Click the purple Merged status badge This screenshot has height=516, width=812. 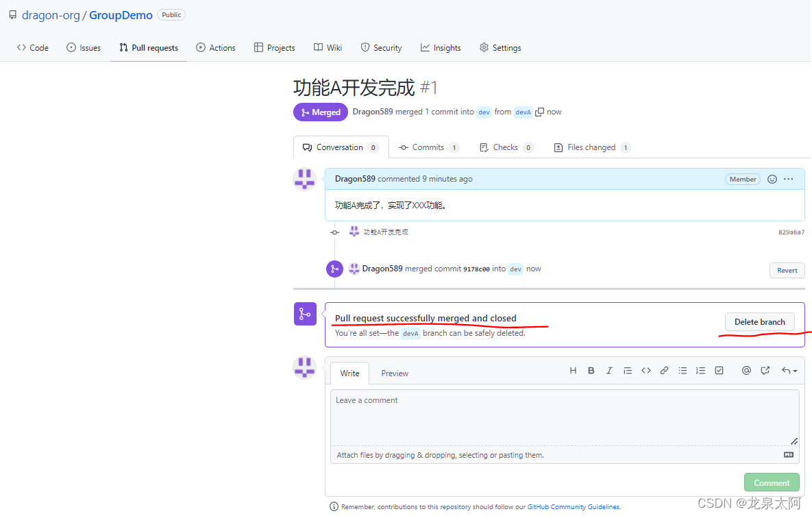[321, 112]
